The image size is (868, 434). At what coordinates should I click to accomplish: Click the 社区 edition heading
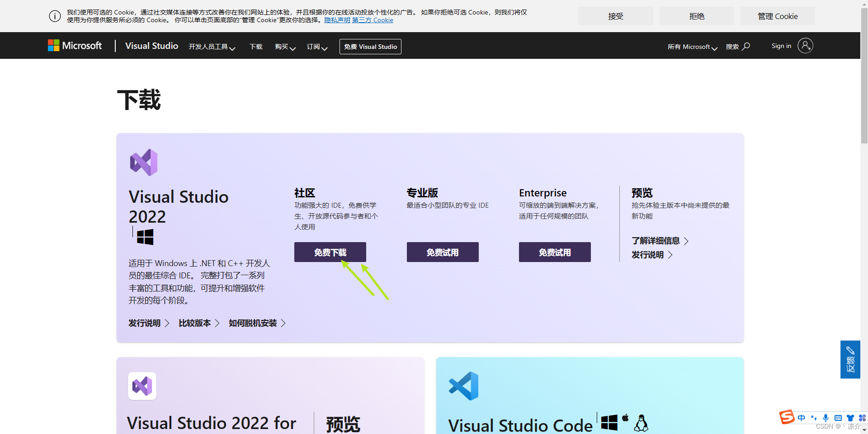pyautogui.click(x=305, y=193)
